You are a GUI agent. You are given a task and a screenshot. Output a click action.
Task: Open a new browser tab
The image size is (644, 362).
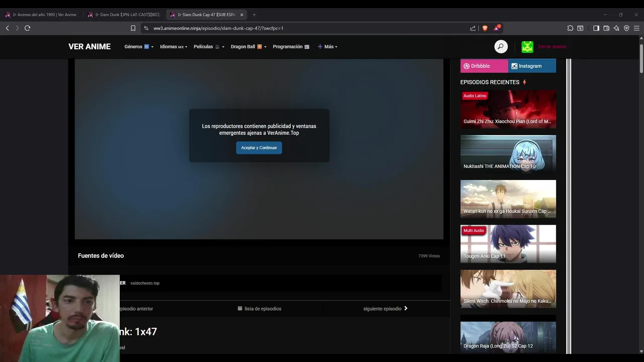(x=254, y=15)
